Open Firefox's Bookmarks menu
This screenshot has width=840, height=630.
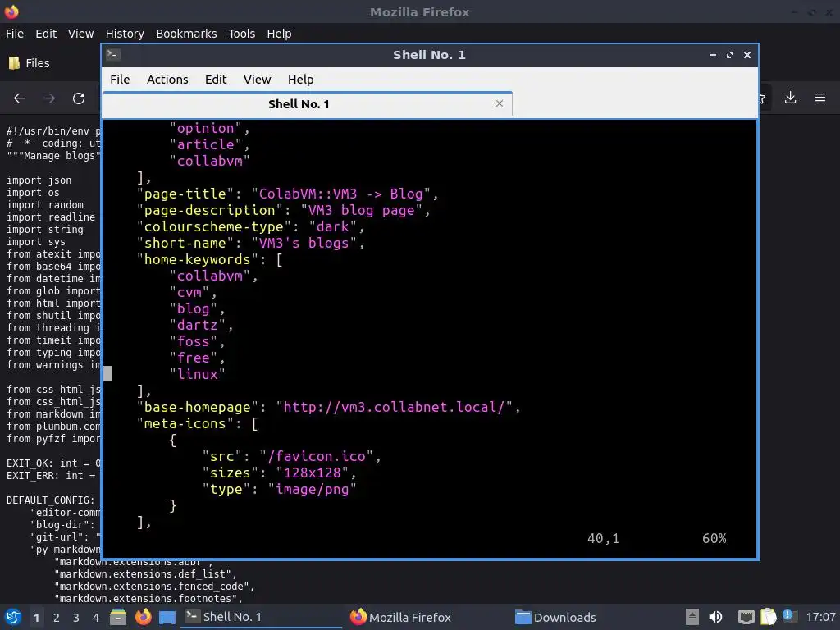pyautogui.click(x=186, y=34)
